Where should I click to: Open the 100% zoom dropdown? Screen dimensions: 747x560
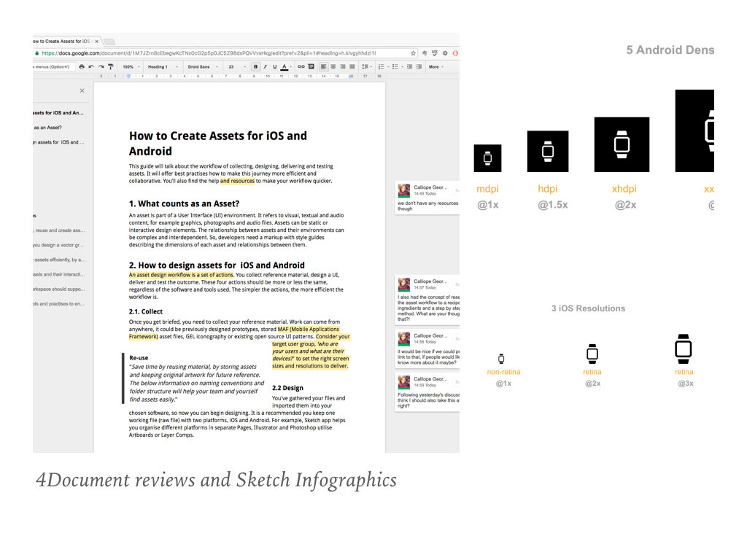(x=131, y=66)
